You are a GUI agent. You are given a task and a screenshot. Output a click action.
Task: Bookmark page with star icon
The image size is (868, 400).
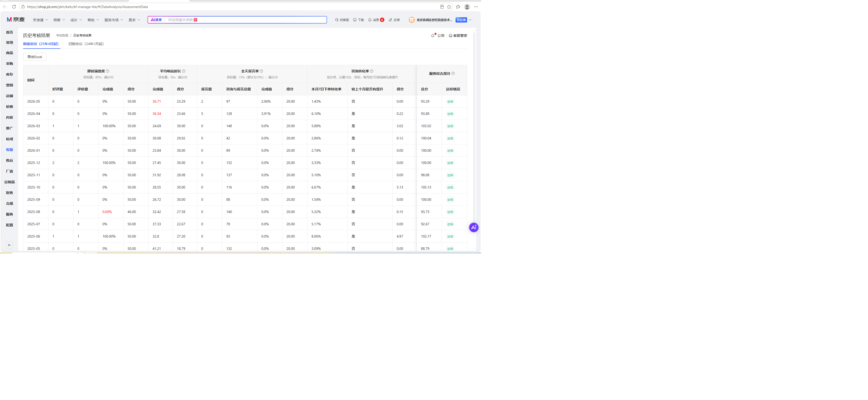(449, 7)
